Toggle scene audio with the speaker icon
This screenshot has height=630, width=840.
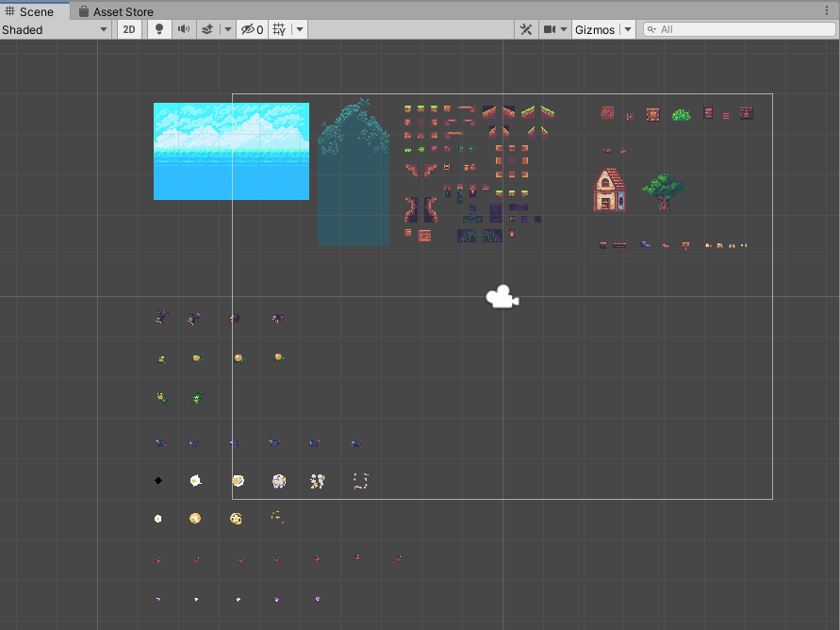(x=184, y=29)
